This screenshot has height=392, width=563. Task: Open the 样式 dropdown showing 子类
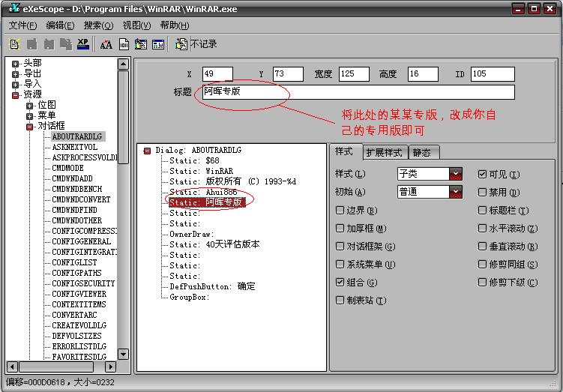coord(455,174)
